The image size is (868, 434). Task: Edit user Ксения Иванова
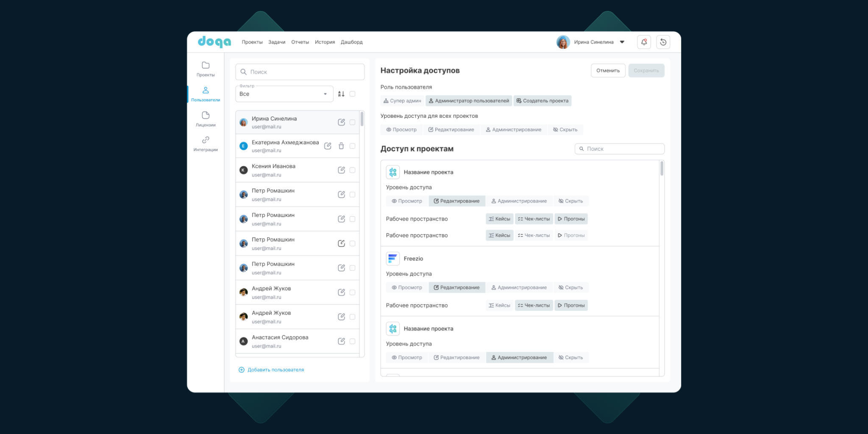click(x=341, y=170)
